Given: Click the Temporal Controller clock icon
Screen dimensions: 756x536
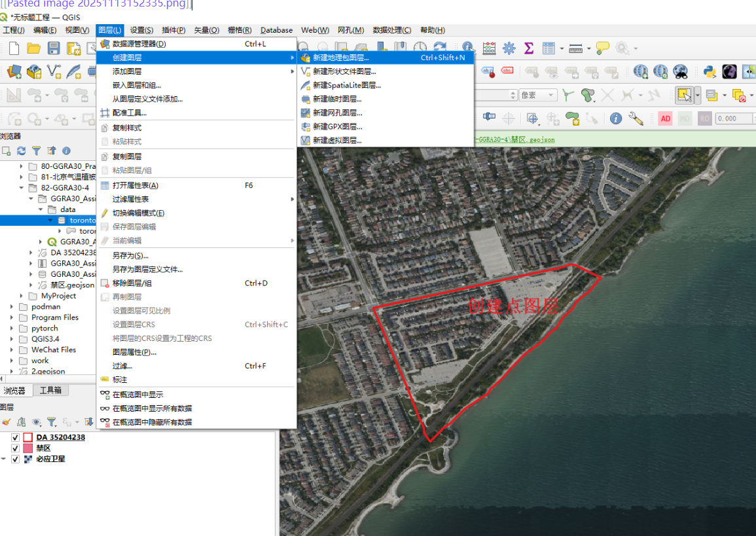Looking at the screenshot, I should [x=420, y=46].
